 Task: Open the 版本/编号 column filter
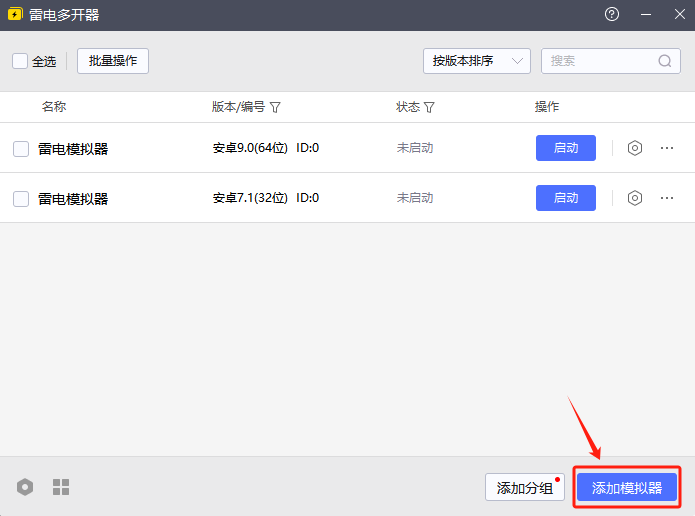pos(275,107)
